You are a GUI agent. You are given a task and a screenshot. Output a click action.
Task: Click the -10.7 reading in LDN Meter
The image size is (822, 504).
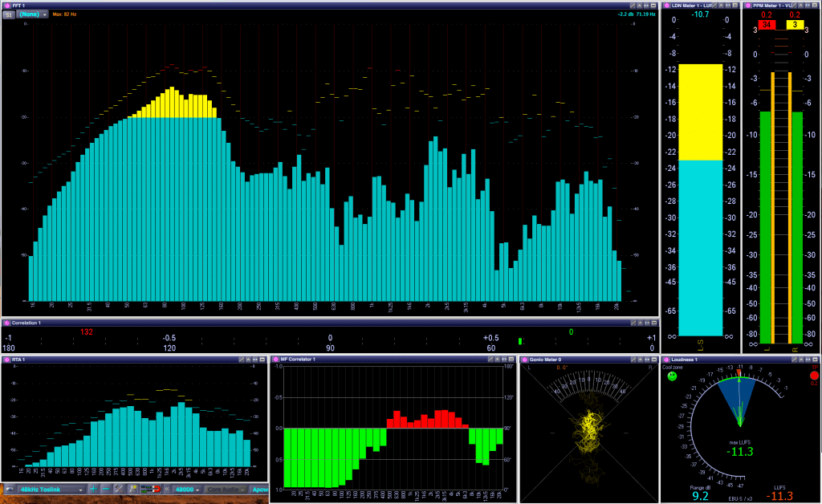(x=700, y=14)
